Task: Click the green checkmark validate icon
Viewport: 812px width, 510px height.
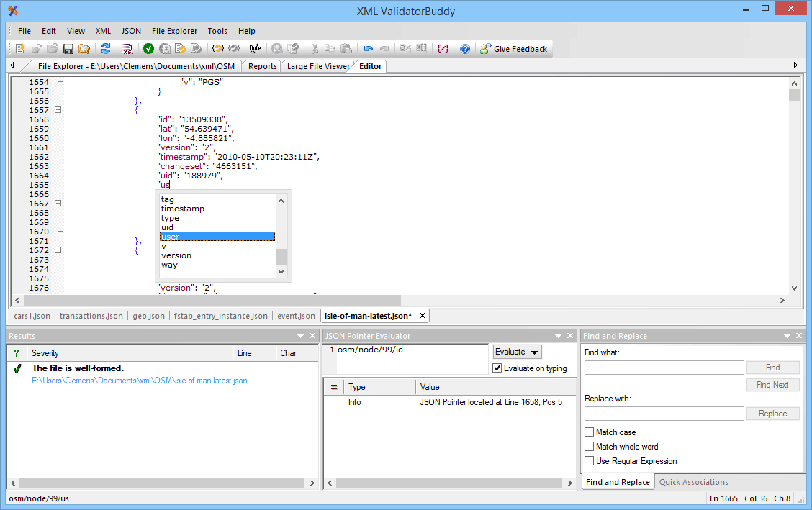Action: click(148, 49)
